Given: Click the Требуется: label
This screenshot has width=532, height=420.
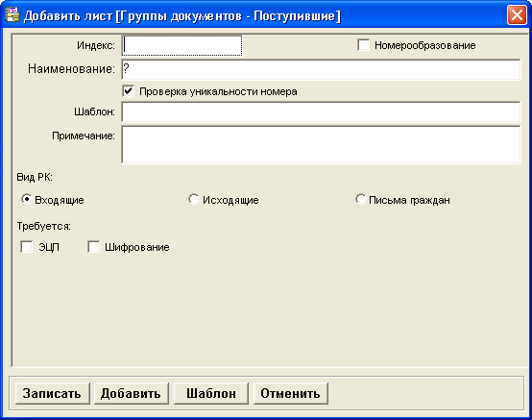Looking at the screenshot, I should coord(44,226).
